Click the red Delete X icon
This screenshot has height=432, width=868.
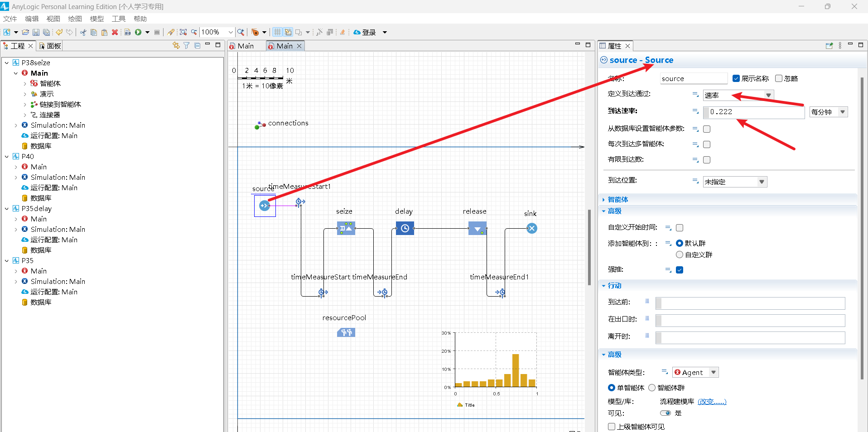click(x=115, y=32)
